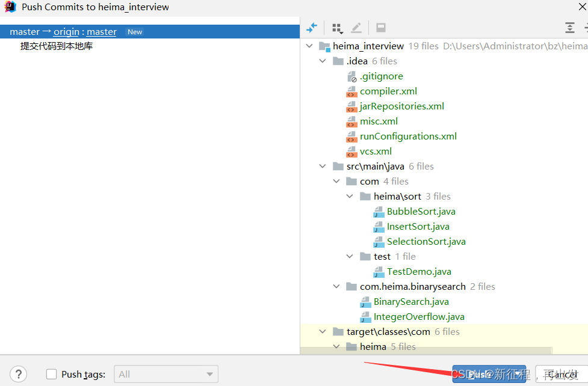The height and width of the screenshot is (386, 588).
Task: Collapse the com.heima.binarysearch node
Action: coord(336,286)
